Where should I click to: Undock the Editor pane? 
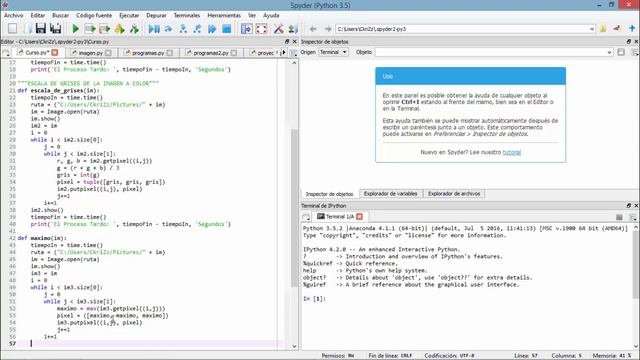(x=287, y=42)
